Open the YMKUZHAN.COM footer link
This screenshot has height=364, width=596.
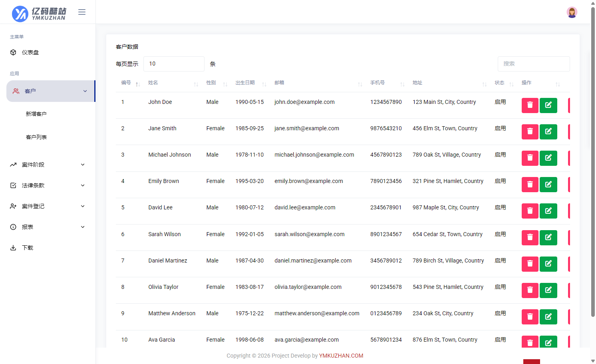(x=341, y=356)
